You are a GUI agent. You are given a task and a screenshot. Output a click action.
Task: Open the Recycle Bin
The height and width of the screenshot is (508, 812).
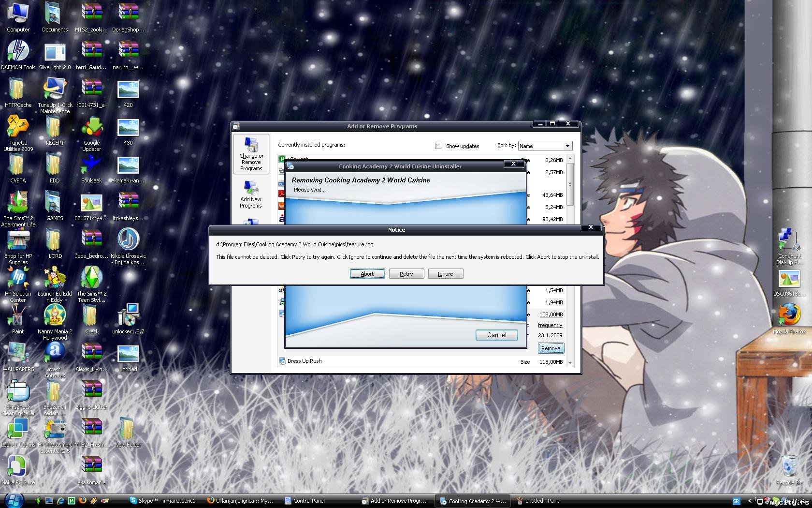tap(789, 469)
